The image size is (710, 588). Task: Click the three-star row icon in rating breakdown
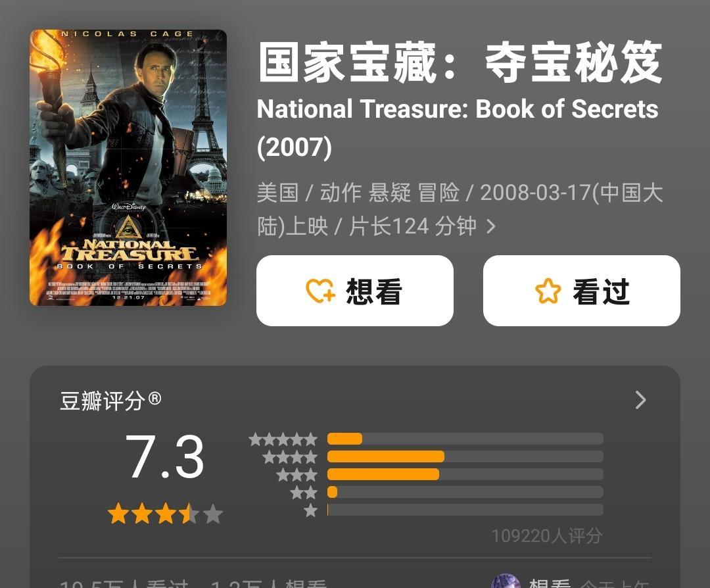pyautogui.click(x=297, y=475)
